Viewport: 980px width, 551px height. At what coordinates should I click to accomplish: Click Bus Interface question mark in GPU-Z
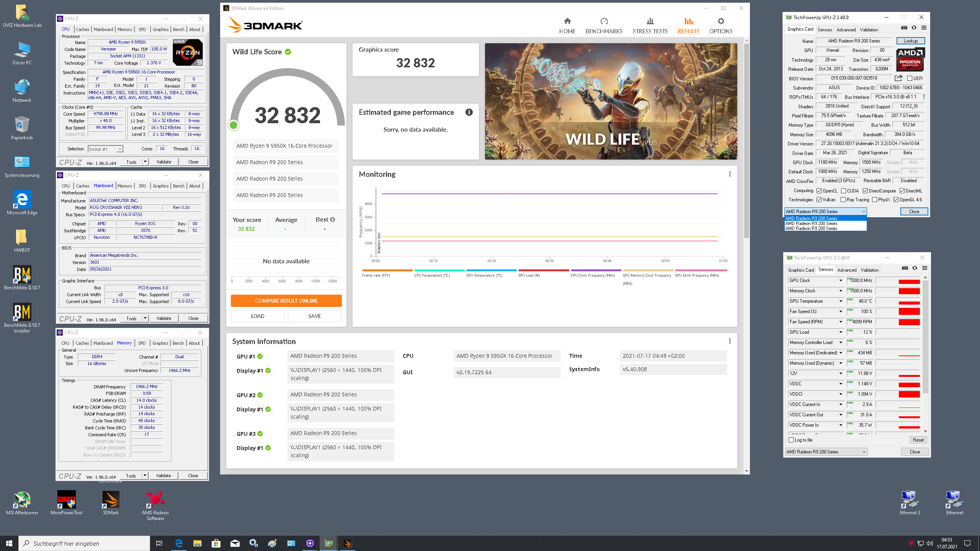coord(924,97)
